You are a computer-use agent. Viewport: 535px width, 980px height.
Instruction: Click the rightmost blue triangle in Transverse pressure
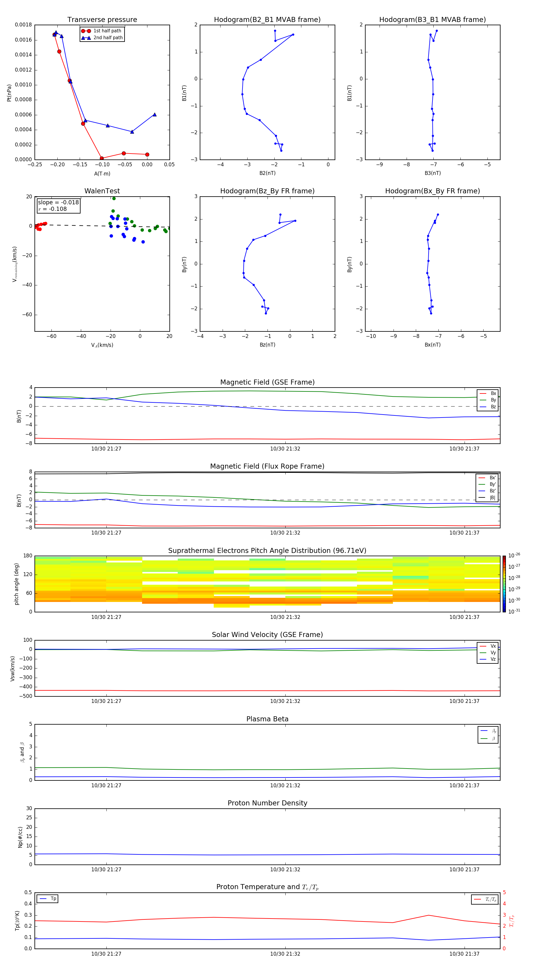coord(155,115)
